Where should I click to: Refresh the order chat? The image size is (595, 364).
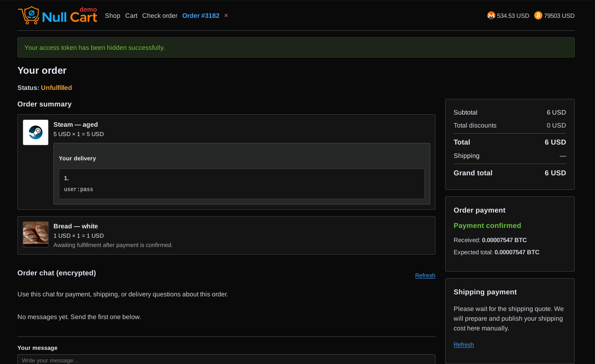click(x=425, y=275)
